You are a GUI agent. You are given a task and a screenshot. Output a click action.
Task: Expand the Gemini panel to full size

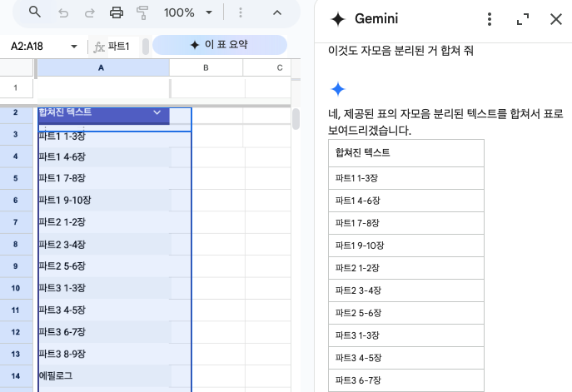click(x=523, y=19)
